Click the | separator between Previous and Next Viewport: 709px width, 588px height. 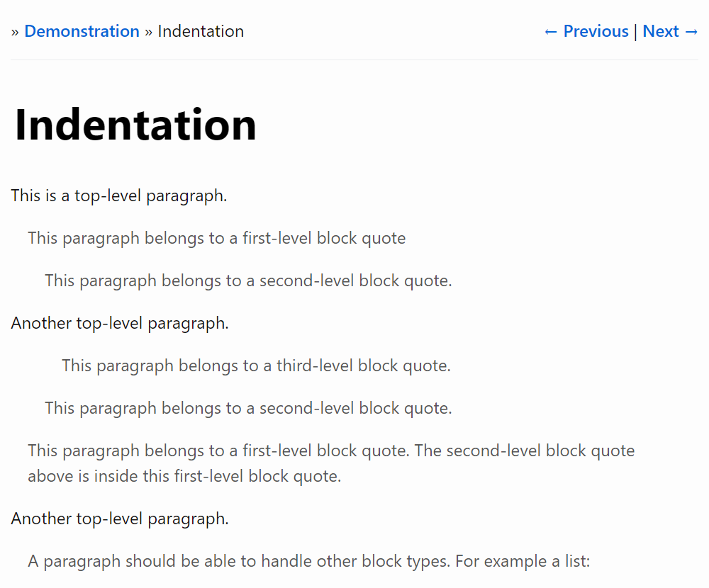[x=635, y=31]
